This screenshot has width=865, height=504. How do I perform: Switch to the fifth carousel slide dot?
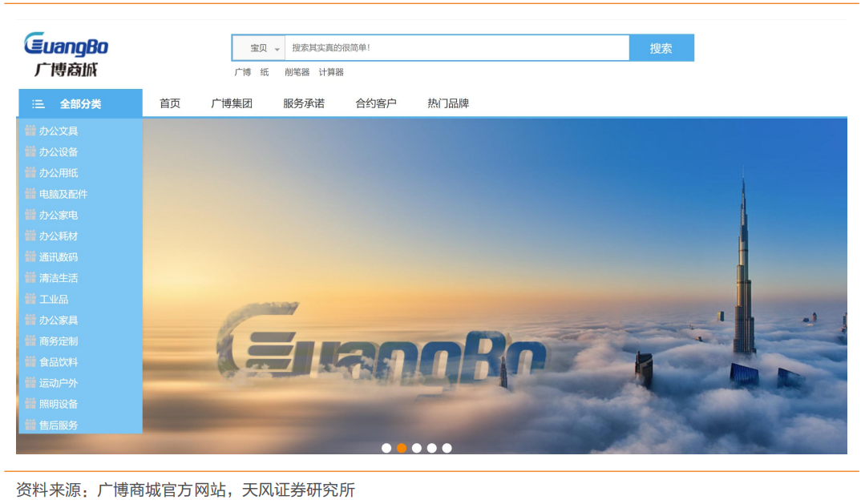pyautogui.click(x=447, y=448)
